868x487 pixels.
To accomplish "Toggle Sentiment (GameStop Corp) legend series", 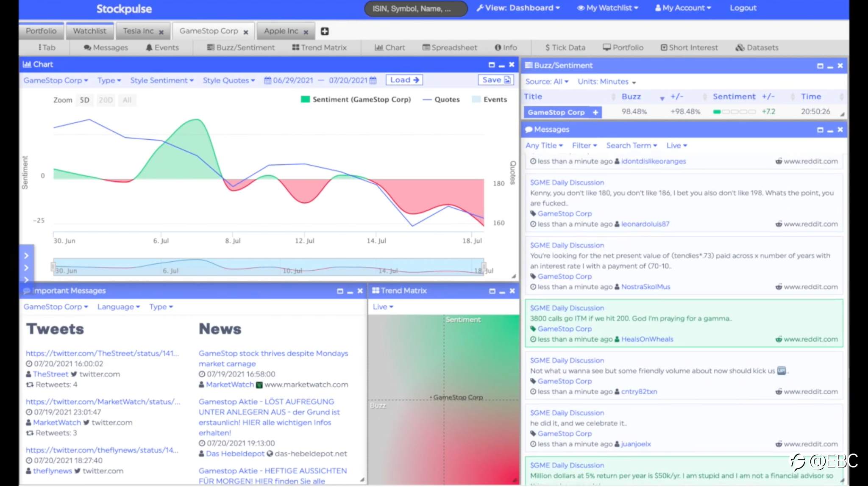I will pos(356,100).
